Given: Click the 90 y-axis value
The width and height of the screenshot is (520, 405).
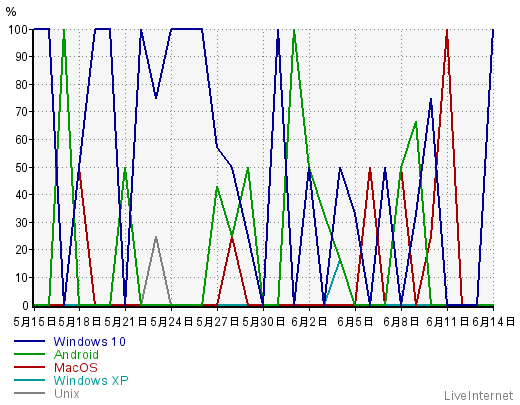Looking at the screenshot, I should pyautogui.click(x=21, y=57).
